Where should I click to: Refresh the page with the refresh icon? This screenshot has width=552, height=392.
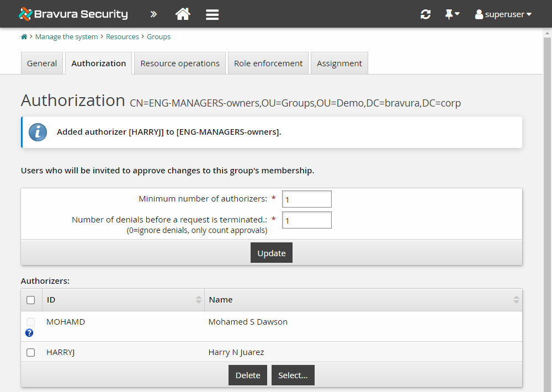[425, 14]
